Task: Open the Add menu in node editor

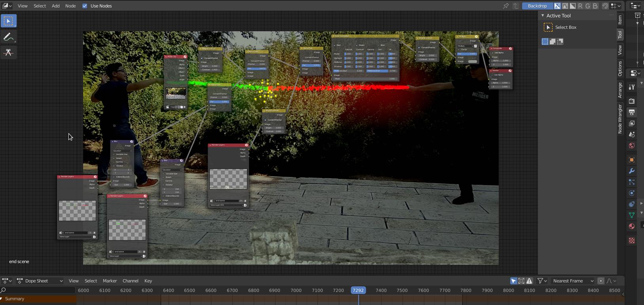Action: click(x=55, y=6)
